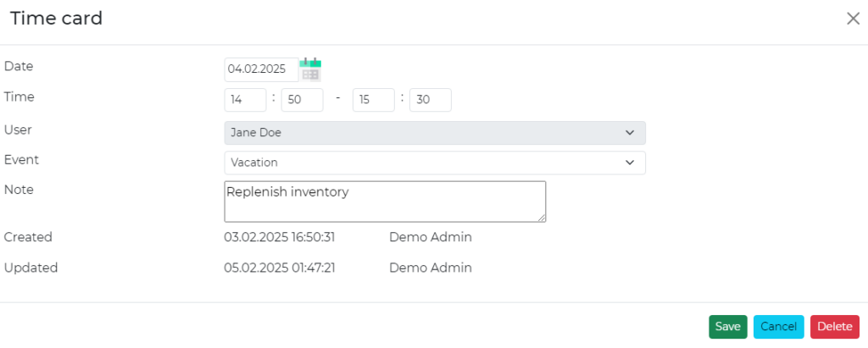Click the Time card dialog title
Screen dimensions: 868x348
click(x=56, y=19)
